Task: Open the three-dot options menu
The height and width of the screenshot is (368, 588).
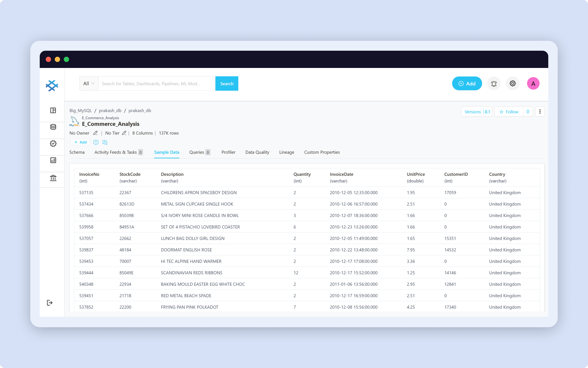Action: pyautogui.click(x=540, y=111)
